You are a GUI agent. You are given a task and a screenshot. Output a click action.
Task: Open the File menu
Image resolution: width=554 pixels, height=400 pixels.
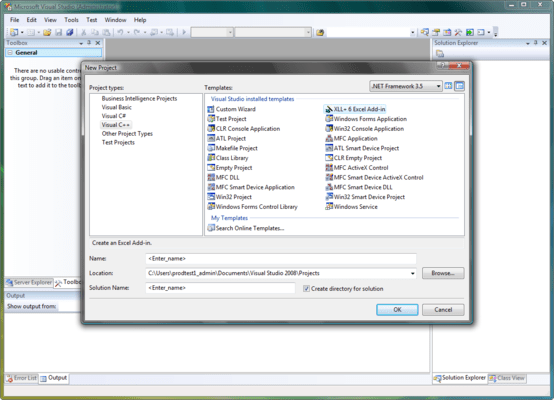(14, 20)
